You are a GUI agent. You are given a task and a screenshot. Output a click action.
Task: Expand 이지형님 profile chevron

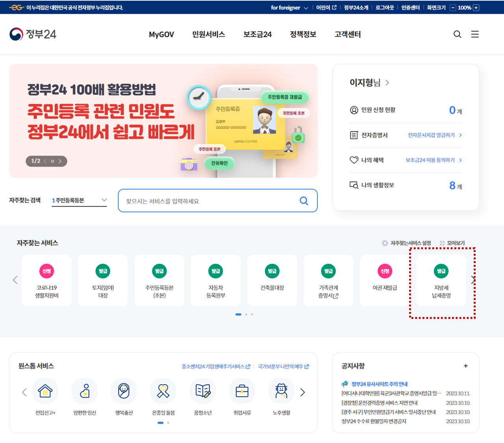point(387,83)
